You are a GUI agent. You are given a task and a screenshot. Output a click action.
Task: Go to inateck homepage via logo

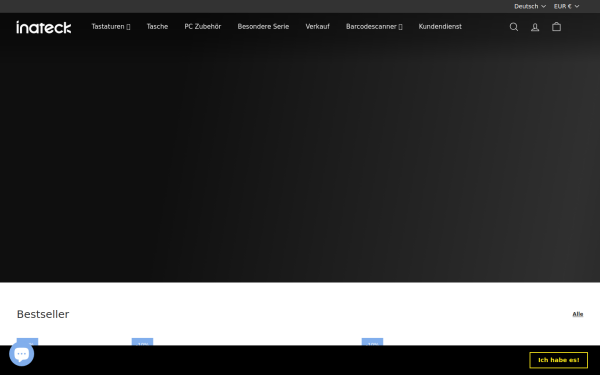point(44,27)
